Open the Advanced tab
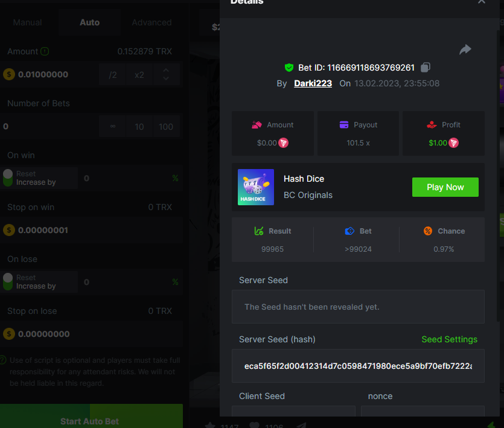The height and width of the screenshot is (428, 504). click(152, 22)
